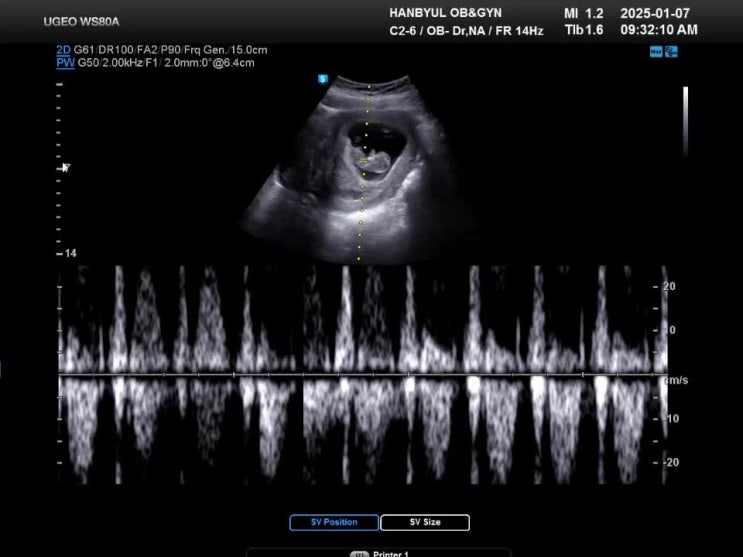This screenshot has height=557, width=743.
Task: Click the printer icon beside Printer 1
Action: click(359, 553)
